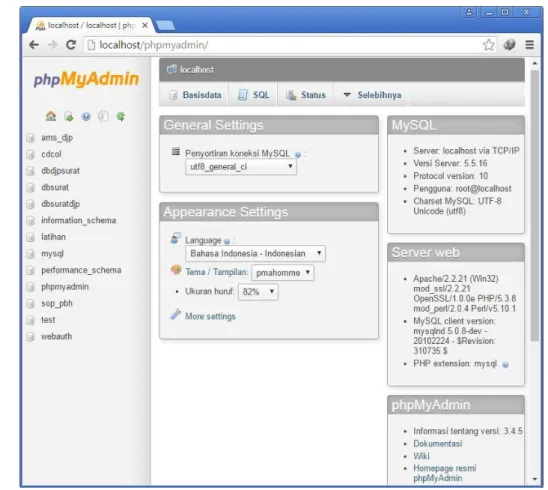Open the More settings link

pyautogui.click(x=210, y=316)
